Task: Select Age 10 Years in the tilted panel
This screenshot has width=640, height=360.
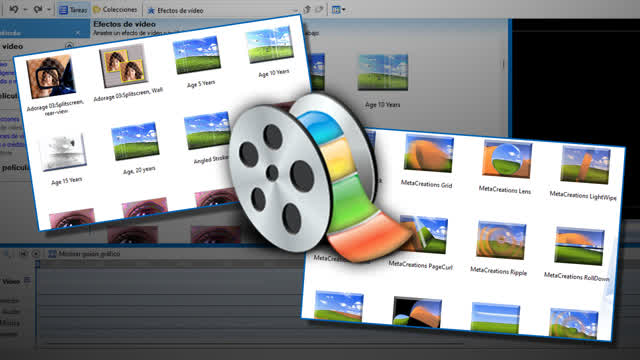Action: coord(270,44)
